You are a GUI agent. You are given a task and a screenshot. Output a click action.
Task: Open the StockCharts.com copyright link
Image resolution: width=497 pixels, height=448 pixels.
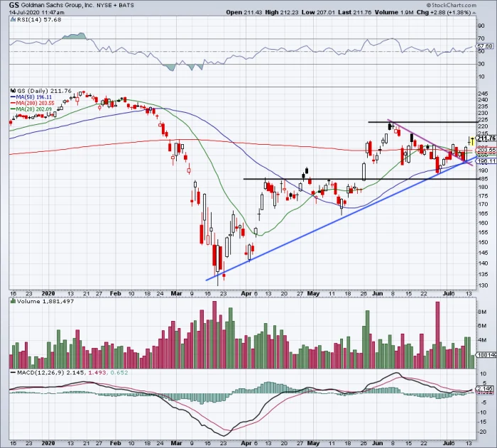pos(451,5)
